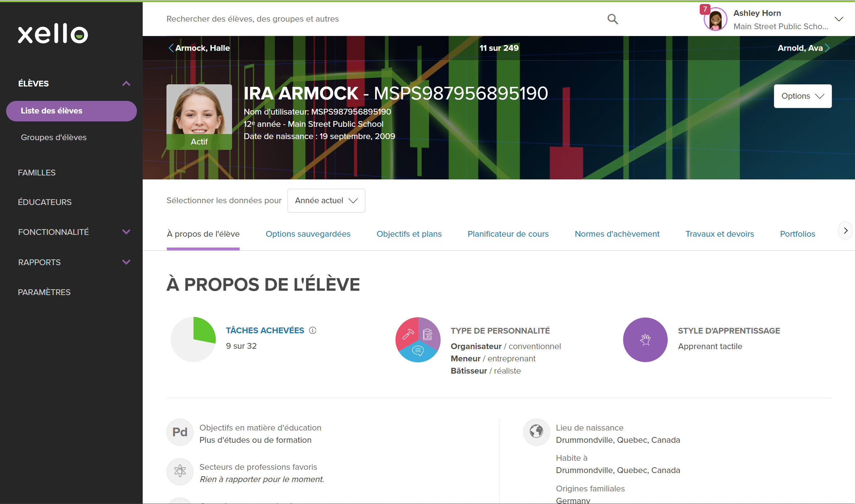The image size is (855, 504).
Task: Click the personality type pie chart icon
Action: 418,339
